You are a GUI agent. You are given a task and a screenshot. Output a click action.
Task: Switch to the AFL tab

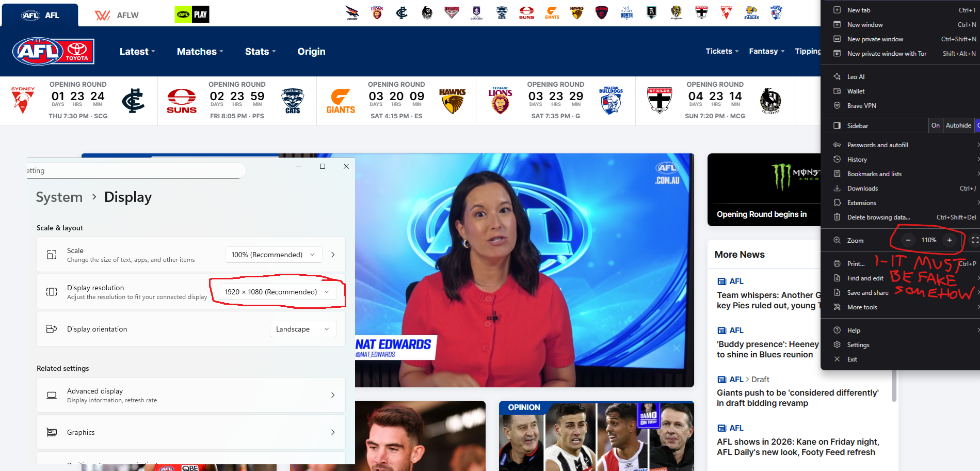(x=40, y=15)
